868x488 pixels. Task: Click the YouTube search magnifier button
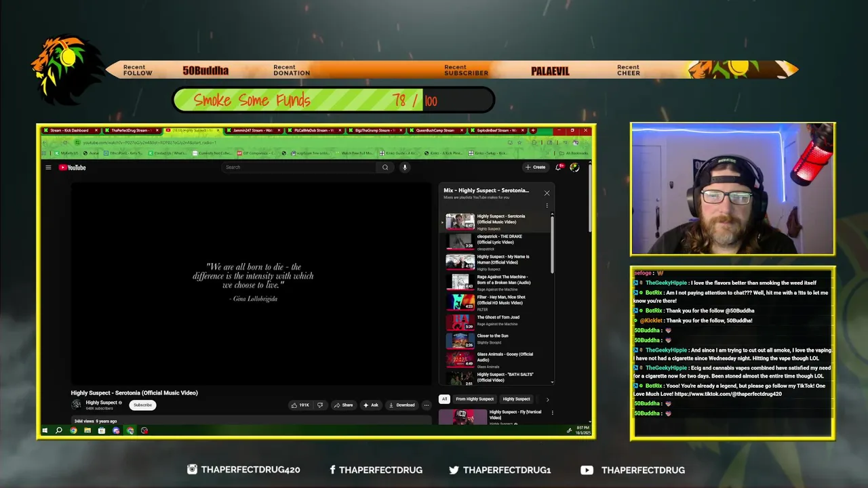[385, 167]
